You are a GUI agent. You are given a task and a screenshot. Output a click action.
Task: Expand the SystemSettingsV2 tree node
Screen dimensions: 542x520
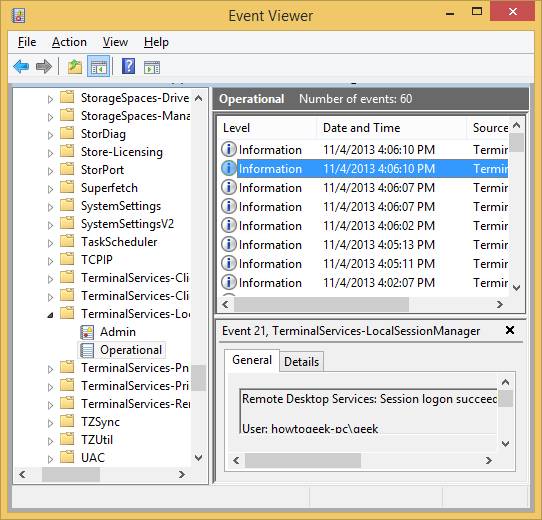coord(50,225)
